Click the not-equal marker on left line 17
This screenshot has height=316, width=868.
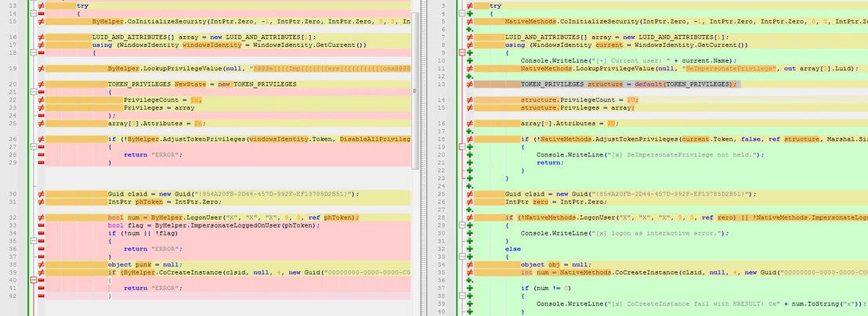[41, 45]
